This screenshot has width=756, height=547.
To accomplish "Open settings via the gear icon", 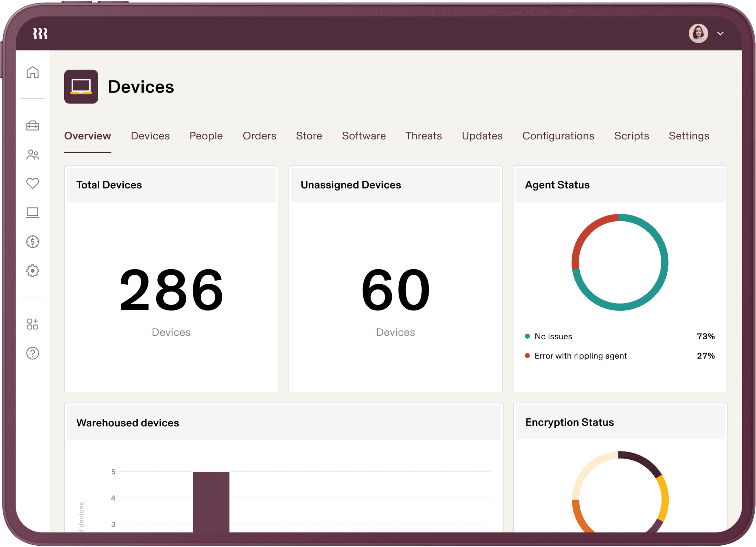I will click(33, 271).
